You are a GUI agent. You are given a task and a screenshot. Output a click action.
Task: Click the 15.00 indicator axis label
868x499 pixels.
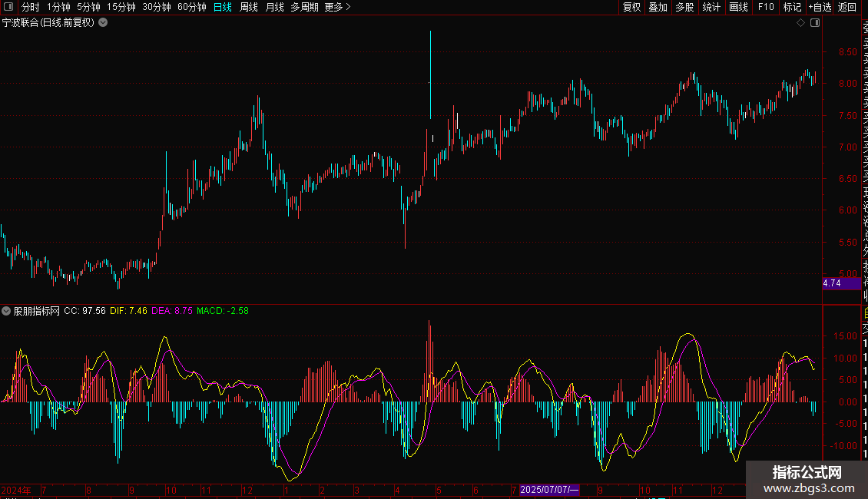[x=845, y=335]
